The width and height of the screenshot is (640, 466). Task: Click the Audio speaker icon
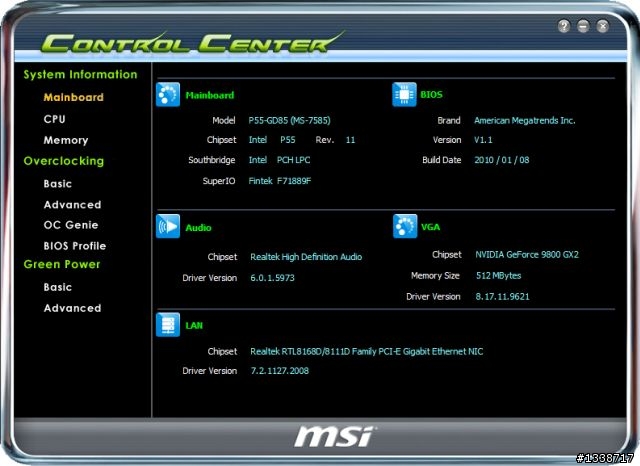click(x=168, y=226)
